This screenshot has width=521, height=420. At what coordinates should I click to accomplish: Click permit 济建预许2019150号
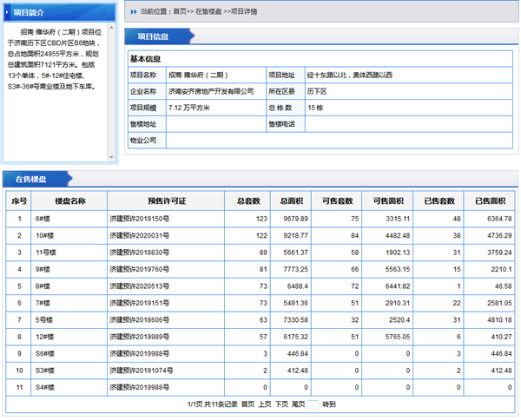pos(140,219)
